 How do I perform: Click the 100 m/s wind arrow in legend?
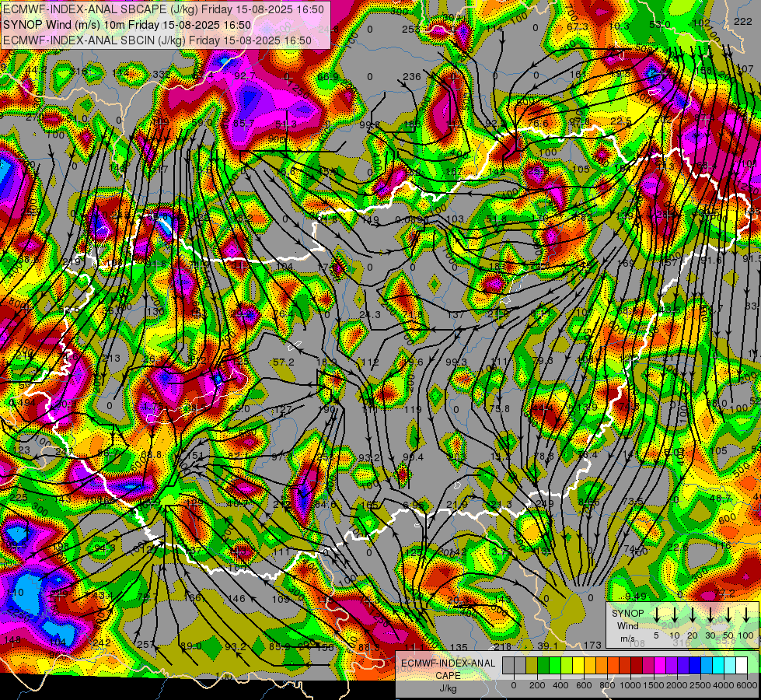(746, 615)
